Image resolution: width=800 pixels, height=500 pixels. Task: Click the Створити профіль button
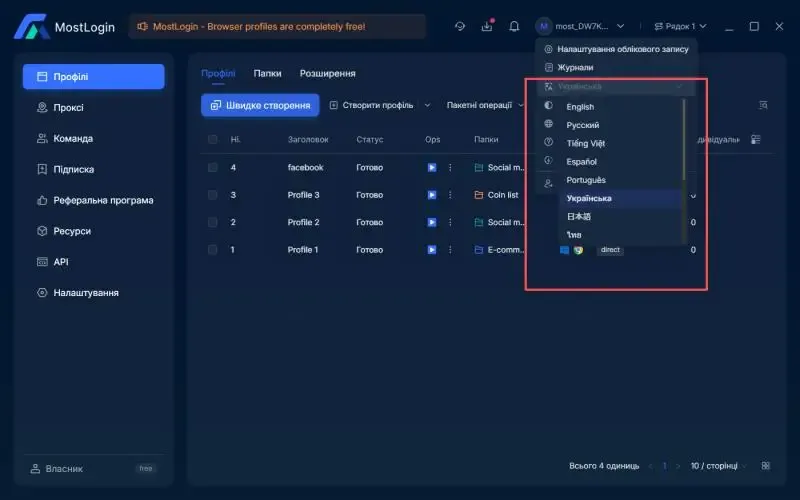click(371, 105)
